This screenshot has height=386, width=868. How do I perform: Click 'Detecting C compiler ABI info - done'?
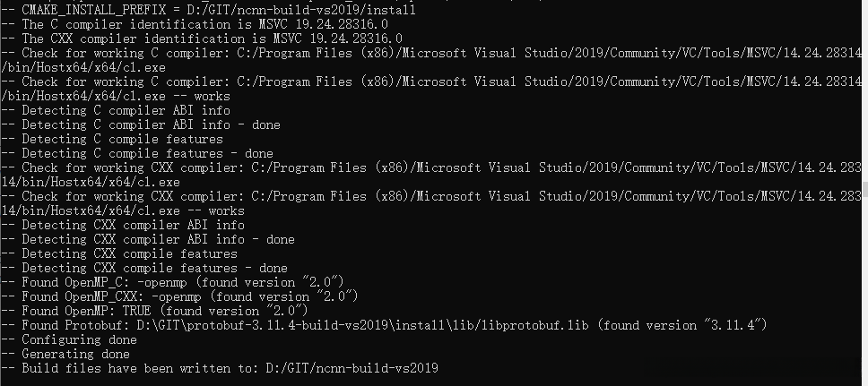126,124
